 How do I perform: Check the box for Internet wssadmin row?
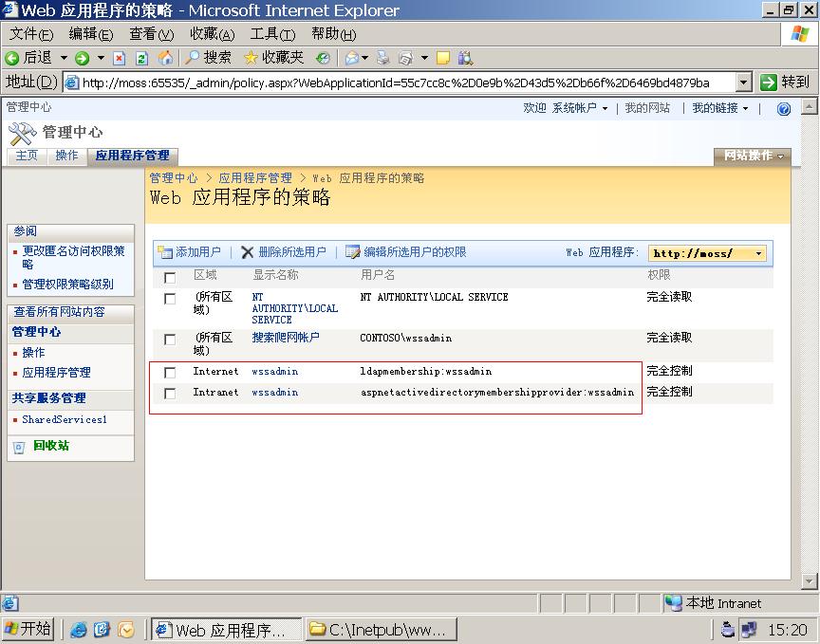(x=170, y=373)
